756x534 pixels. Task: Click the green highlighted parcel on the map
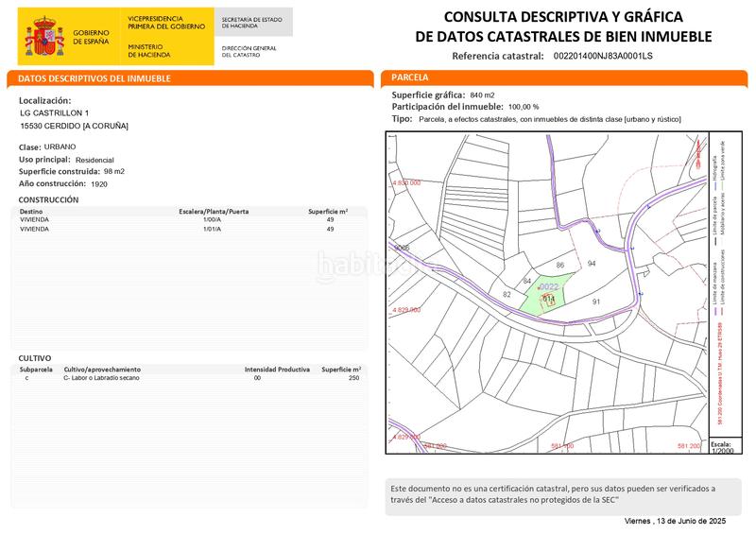coord(546,296)
